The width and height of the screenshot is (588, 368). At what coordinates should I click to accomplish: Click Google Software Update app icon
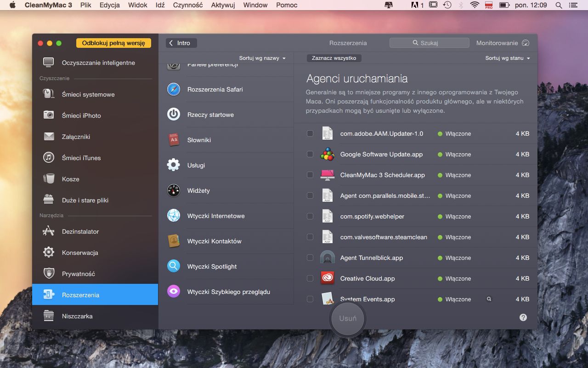click(x=327, y=154)
